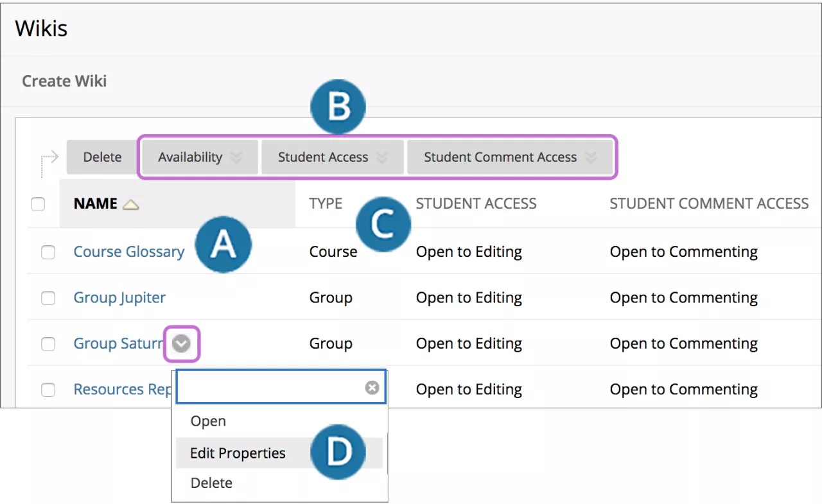Viewport: 822px width, 504px height.
Task: Check the Course Glossary row checkbox
Action: (x=48, y=252)
